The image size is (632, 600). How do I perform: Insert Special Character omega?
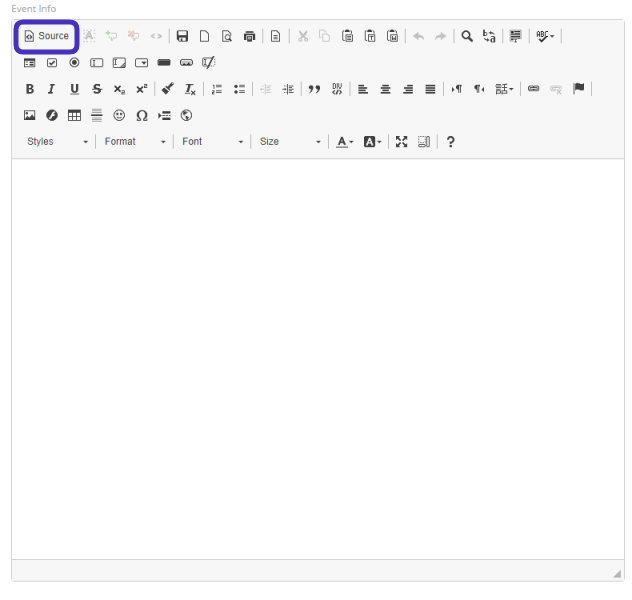pyautogui.click(x=141, y=116)
